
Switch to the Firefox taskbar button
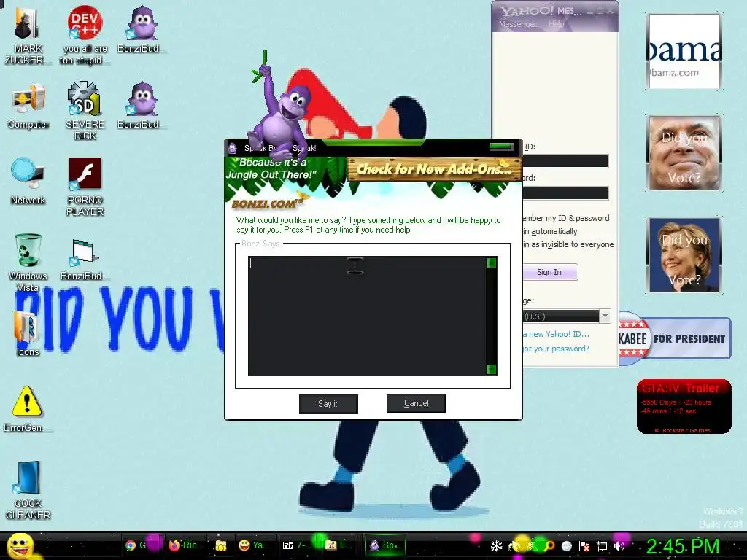point(186,545)
